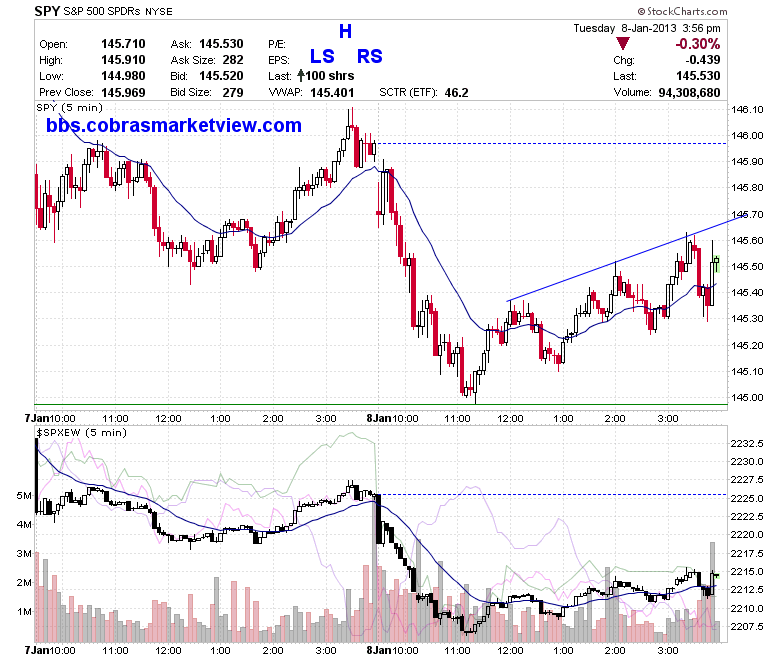Click the Bid price value 145.520
This screenshot has height=659, width=780.
coord(221,76)
